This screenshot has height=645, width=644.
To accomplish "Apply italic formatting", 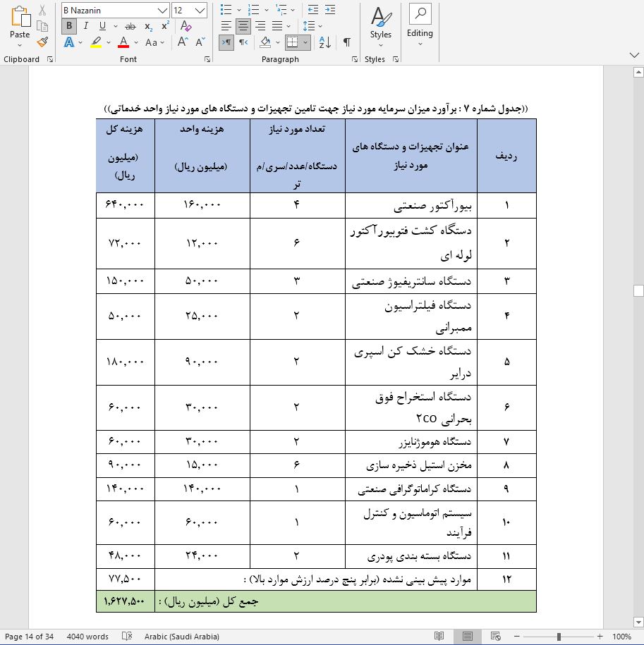I will click(85, 25).
